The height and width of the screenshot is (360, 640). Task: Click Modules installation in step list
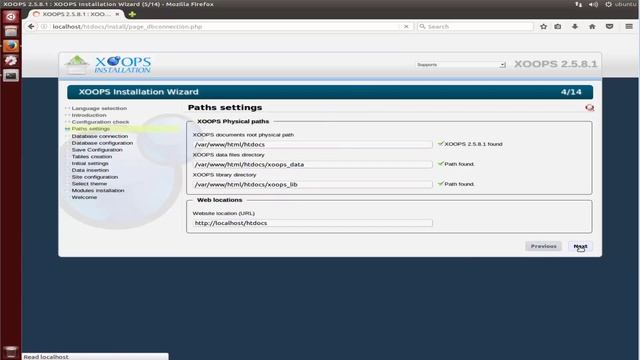[98, 191]
